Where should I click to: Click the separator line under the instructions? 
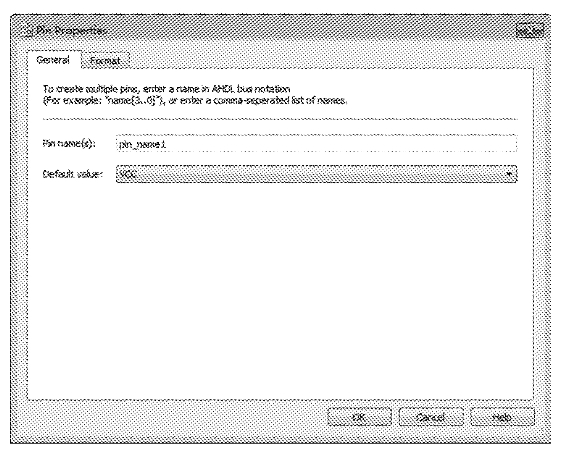(x=280, y=119)
